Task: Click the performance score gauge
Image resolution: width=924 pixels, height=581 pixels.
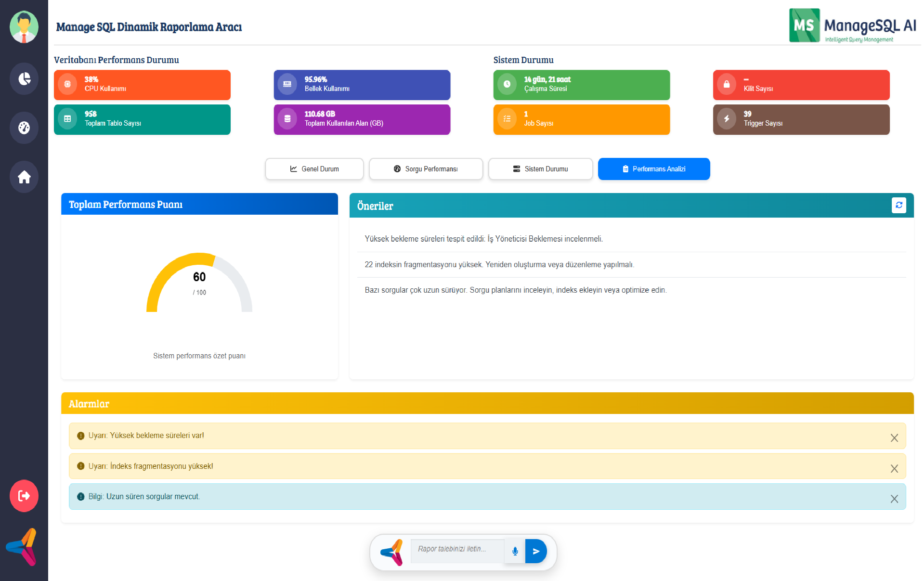Action: (x=199, y=283)
